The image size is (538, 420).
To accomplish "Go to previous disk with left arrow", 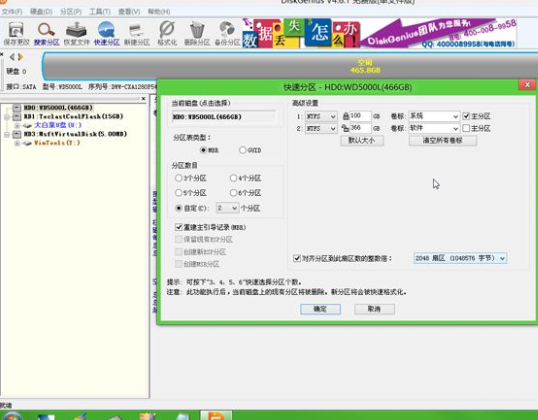I will 12,57.
